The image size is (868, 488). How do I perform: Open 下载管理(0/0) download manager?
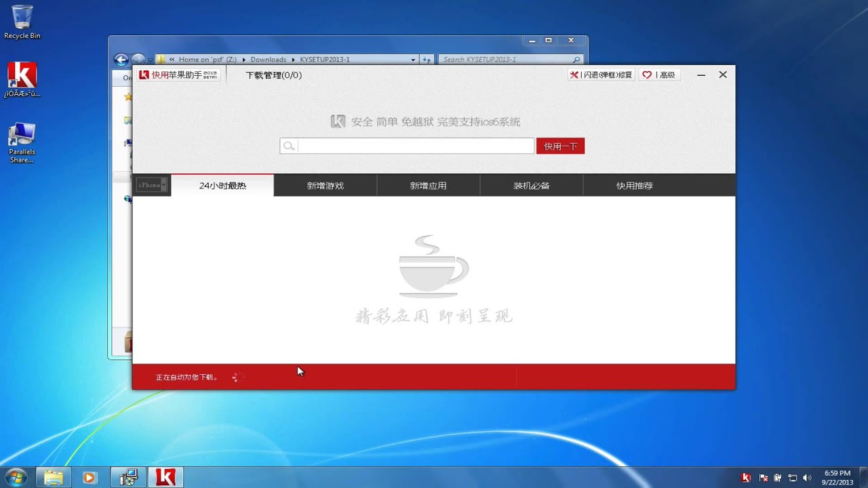point(273,75)
